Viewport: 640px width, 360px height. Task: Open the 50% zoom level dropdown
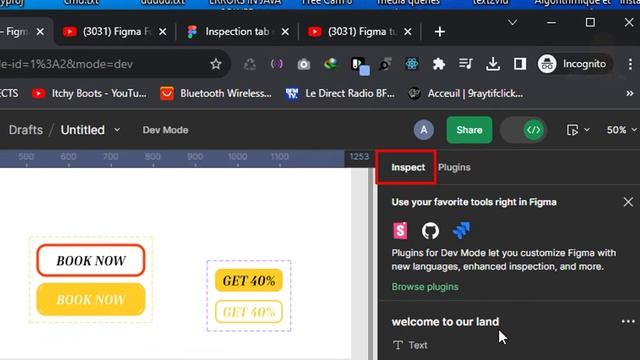621,130
